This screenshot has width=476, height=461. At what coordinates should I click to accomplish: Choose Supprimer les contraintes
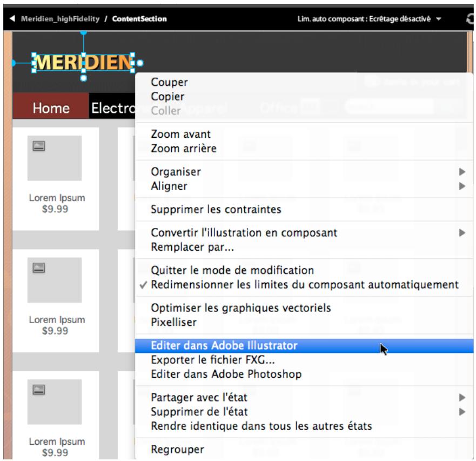pyautogui.click(x=304, y=209)
